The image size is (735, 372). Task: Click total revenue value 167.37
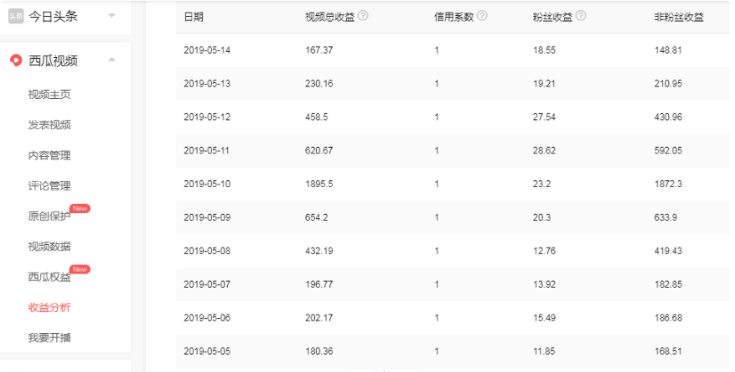(319, 50)
